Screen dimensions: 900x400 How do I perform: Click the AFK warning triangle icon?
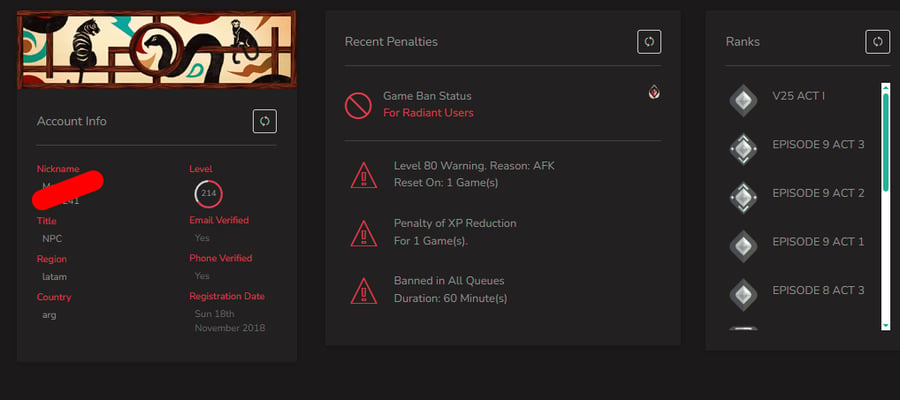pos(364,175)
